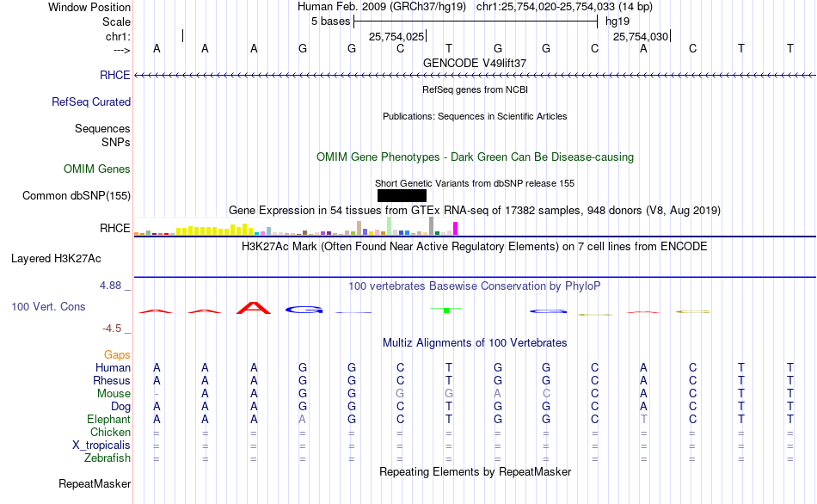This screenshot has height=504, width=817.
Task: Select the Rhesus species label
Action: pos(112,380)
